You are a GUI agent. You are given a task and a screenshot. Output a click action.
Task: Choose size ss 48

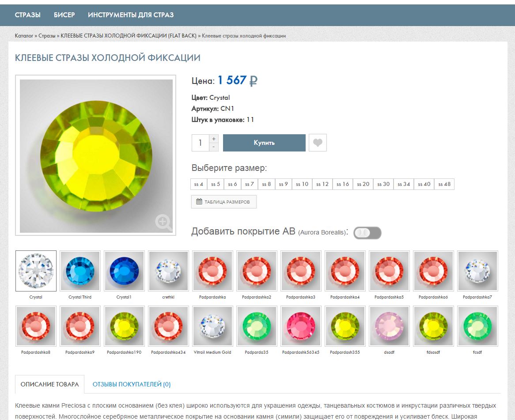point(444,184)
